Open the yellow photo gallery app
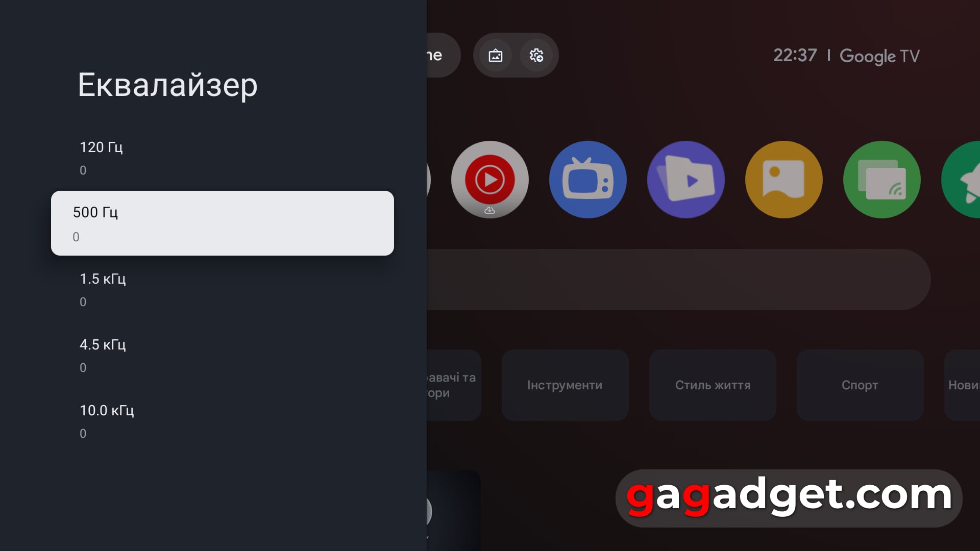The image size is (980, 551). pos(783,180)
